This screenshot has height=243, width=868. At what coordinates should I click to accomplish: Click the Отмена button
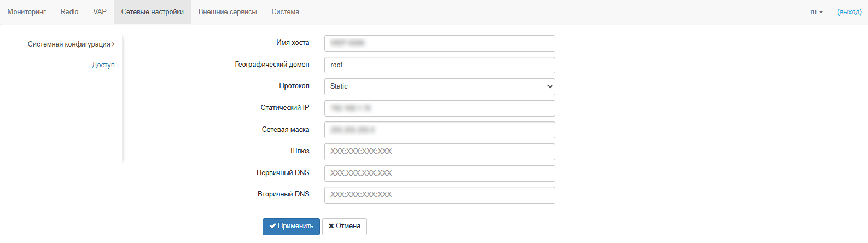tap(344, 227)
